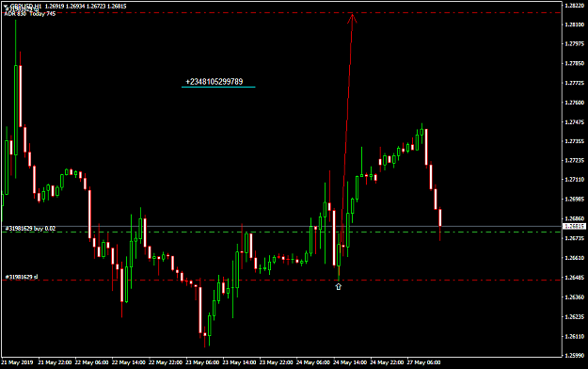Image resolution: width=588 pixels, height=369 pixels.
Task: Click price level 1.26610 on the axis
Action: pos(574,258)
